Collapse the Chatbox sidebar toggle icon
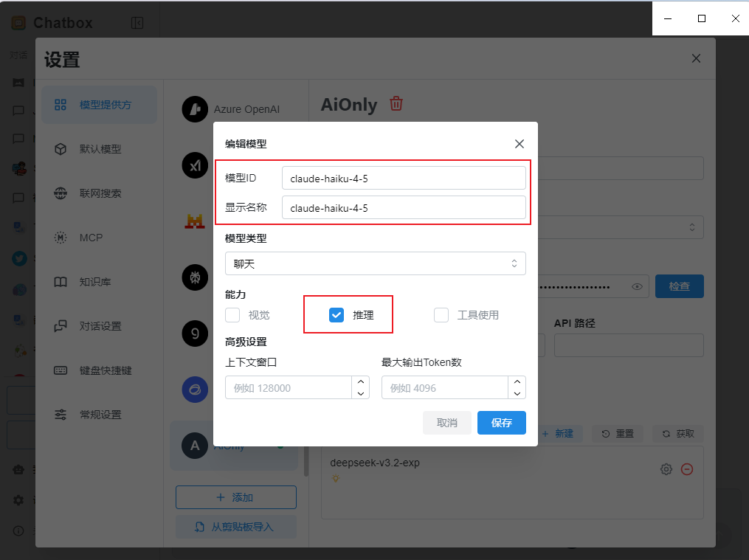This screenshot has width=749, height=560. tap(137, 23)
